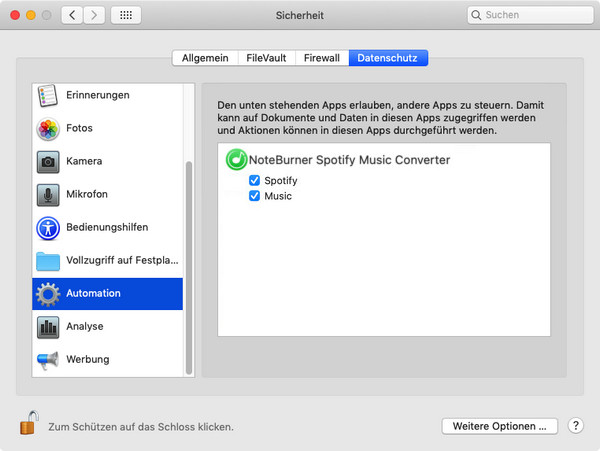The image size is (600, 451).
Task: Switch to the FileVault tab
Action: 266,58
